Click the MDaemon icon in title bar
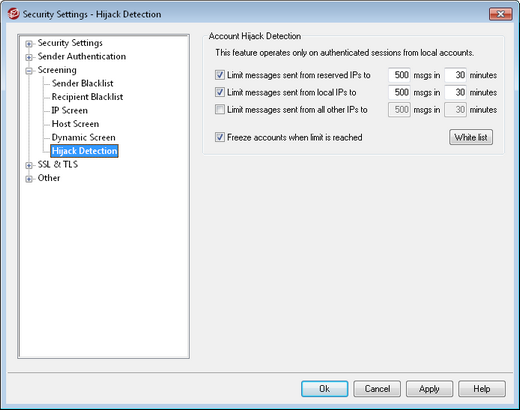Screen dimensions: 520x410 (13, 14)
